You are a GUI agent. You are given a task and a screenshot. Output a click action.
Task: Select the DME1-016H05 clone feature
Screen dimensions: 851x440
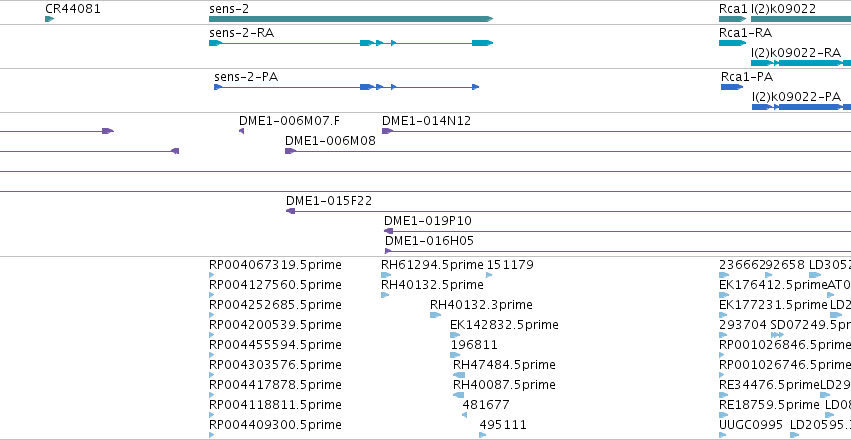point(618,251)
